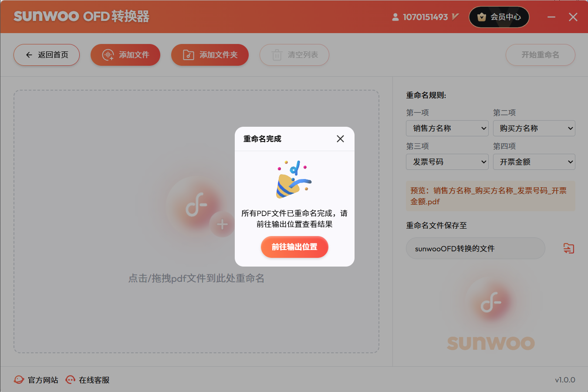The height and width of the screenshot is (392, 588).
Task: Click the back arrow in 返回首页
Action: (x=29, y=55)
